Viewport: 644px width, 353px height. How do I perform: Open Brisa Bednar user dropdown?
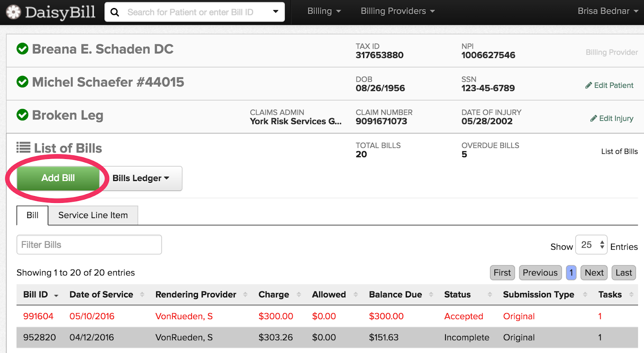pyautogui.click(x=607, y=11)
